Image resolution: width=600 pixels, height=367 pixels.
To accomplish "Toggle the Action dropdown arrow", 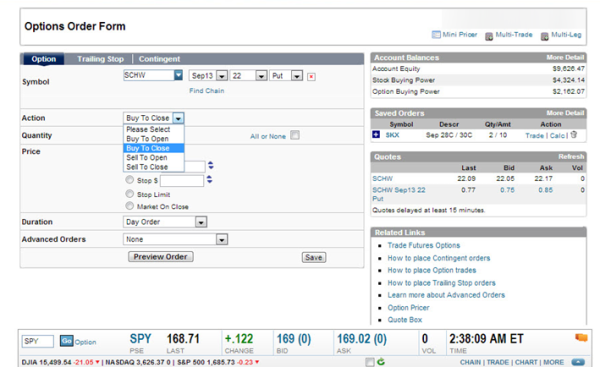I will coord(178,118).
